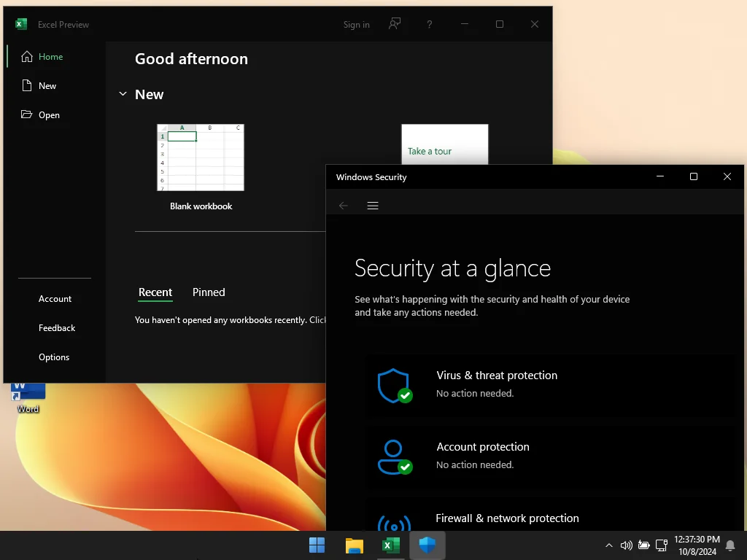Switch to the Recent tab
The height and width of the screenshot is (560, 747).
pos(155,292)
